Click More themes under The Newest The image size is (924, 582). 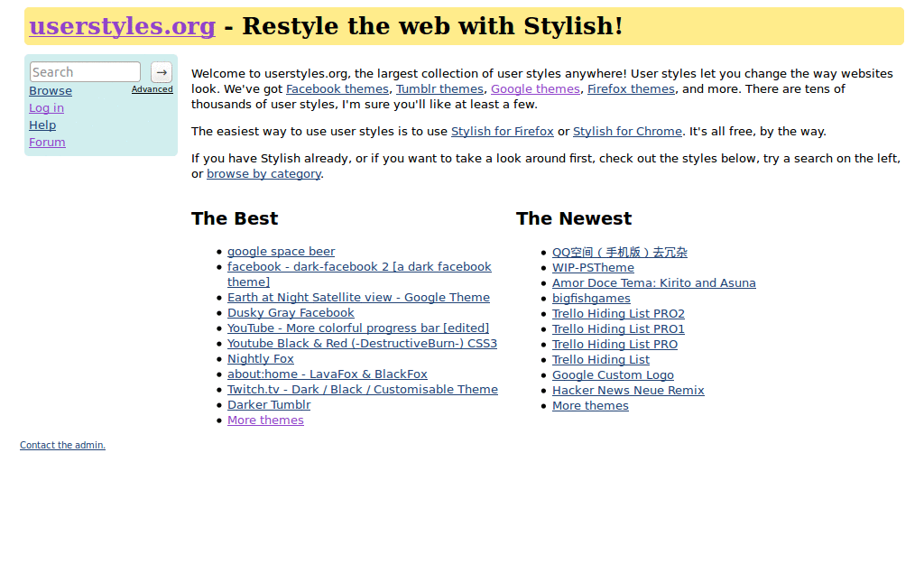(590, 405)
